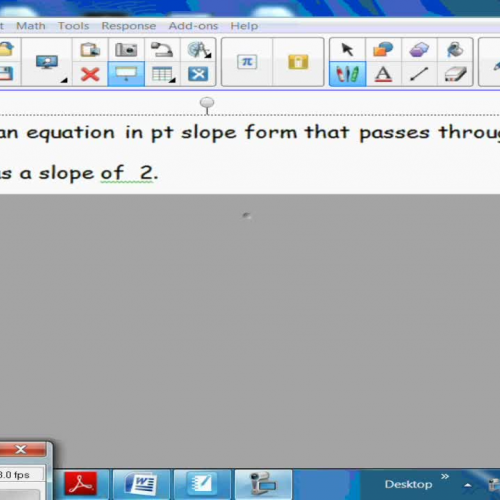This screenshot has width=500, height=500.
Task: Click the Paste clipboard icon
Action: pyautogui.click(x=90, y=50)
